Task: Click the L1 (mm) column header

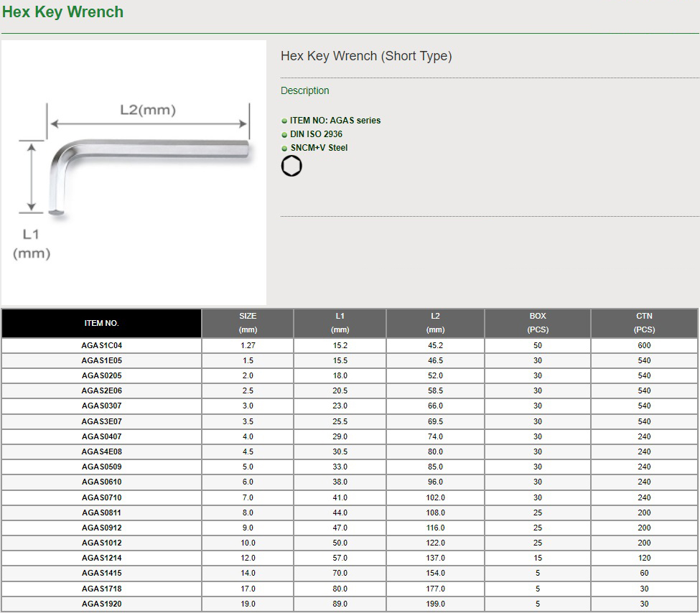Action: [340, 323]
